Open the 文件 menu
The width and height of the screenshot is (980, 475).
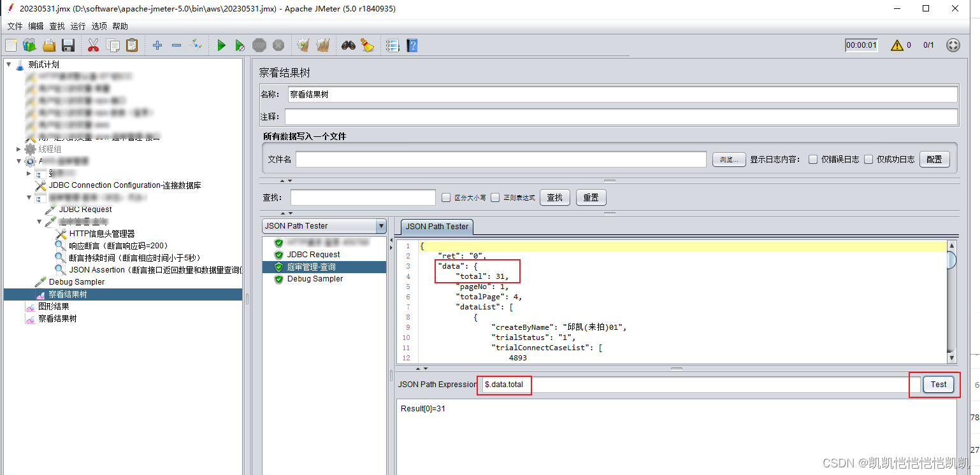pyautogui.click(x=15, y=26)
